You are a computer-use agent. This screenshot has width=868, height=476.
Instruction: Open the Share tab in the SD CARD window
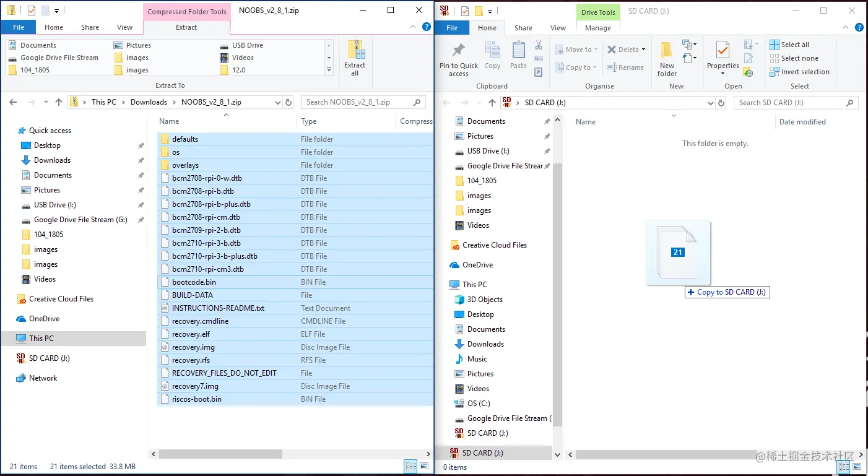pyautogui.click(x=523, y=28)
